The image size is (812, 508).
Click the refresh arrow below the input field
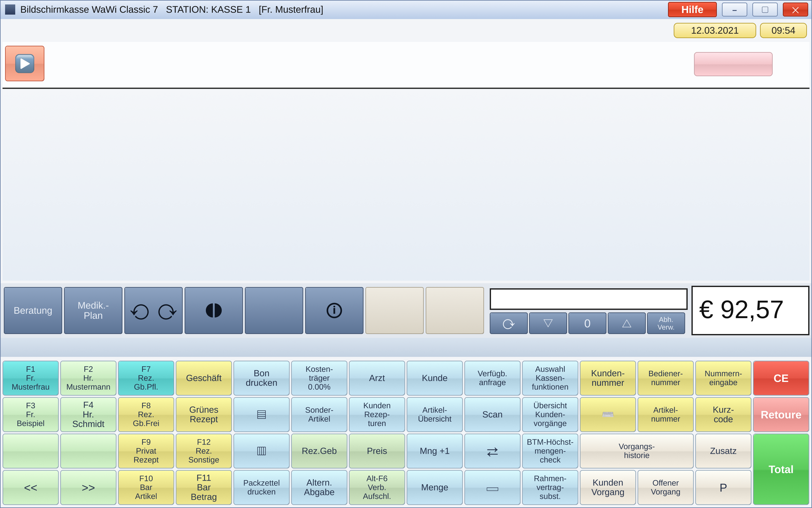509,323
